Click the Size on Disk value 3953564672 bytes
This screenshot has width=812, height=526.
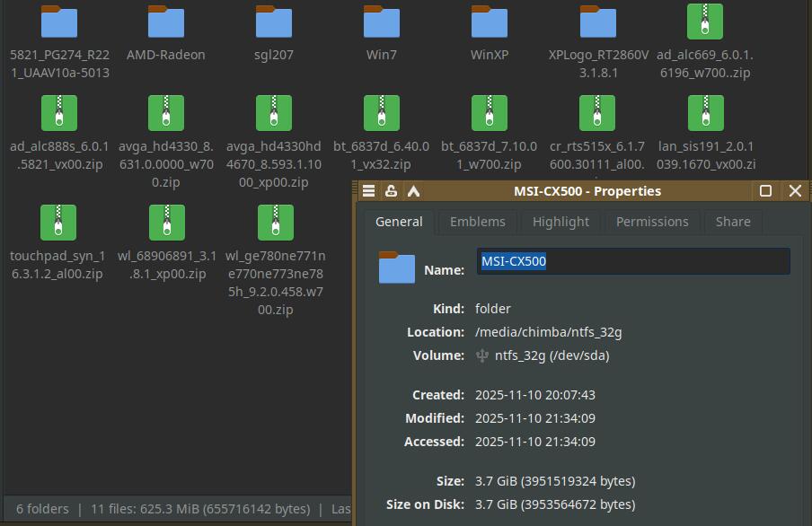[x=555, y=504]
